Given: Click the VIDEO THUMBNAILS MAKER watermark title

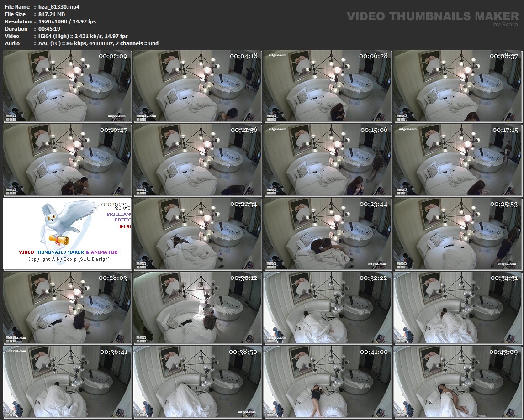Looking at the screenshot, I should tap(433, 16).
